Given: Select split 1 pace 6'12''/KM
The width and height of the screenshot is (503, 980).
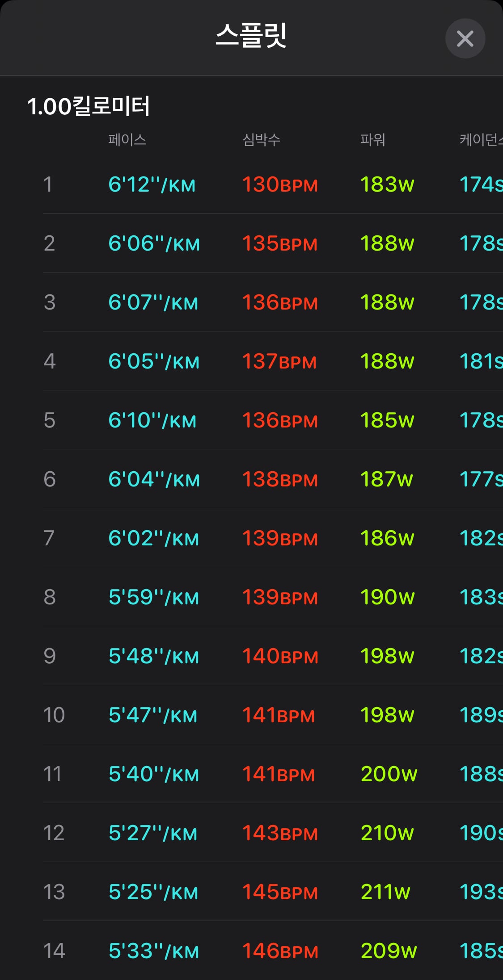Looking at the screenshot, I should pyautogui.click(x=152, y=184).
